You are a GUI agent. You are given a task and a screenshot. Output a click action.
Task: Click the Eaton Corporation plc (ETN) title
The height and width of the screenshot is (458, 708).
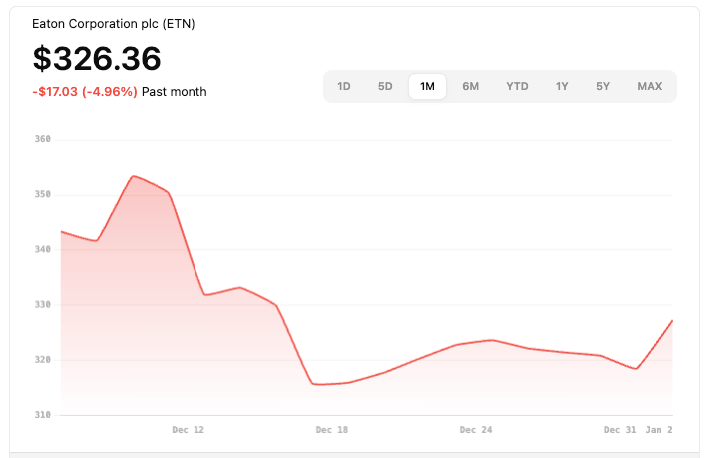click(x=114, y=23)
